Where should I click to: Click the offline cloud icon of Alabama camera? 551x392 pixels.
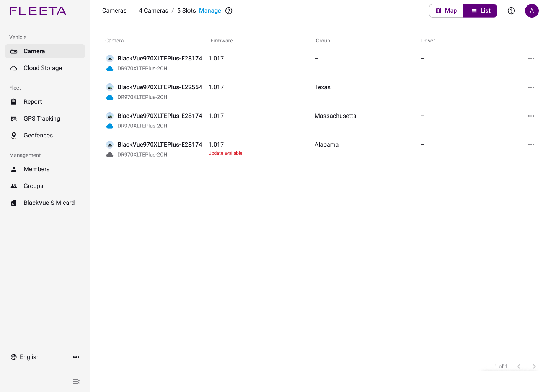(x=110, y=155)
